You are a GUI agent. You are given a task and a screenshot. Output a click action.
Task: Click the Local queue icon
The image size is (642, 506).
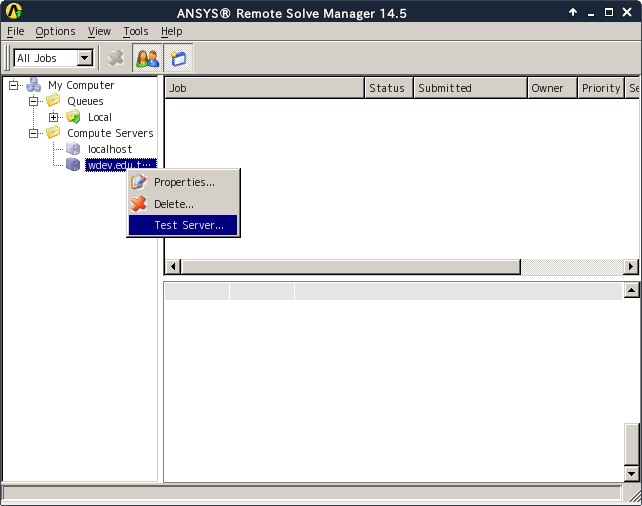[x=73, y=117]
